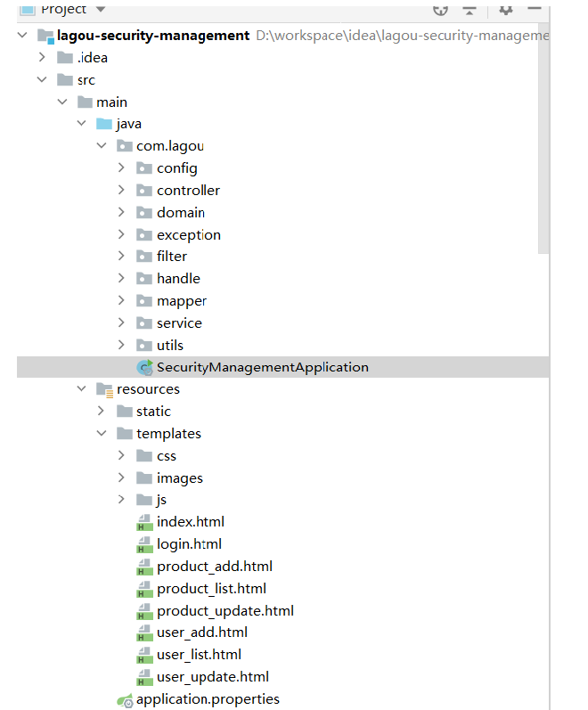
Task: Expand the controller package chevron
Action: 121,190
